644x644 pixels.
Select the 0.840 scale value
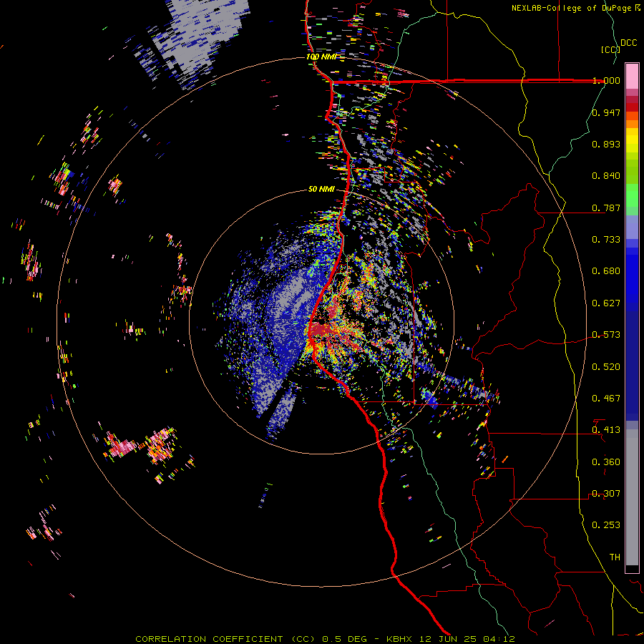[606, 176]
